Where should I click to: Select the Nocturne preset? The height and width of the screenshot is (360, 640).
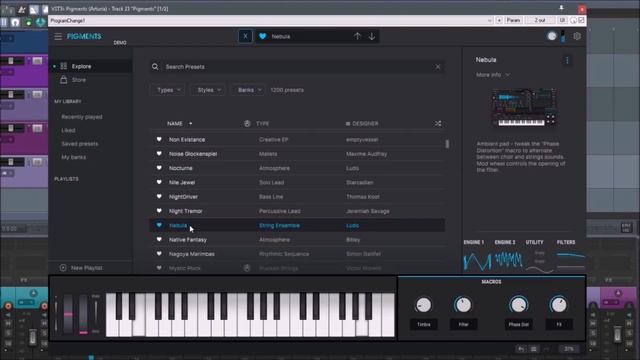(297, 168)
